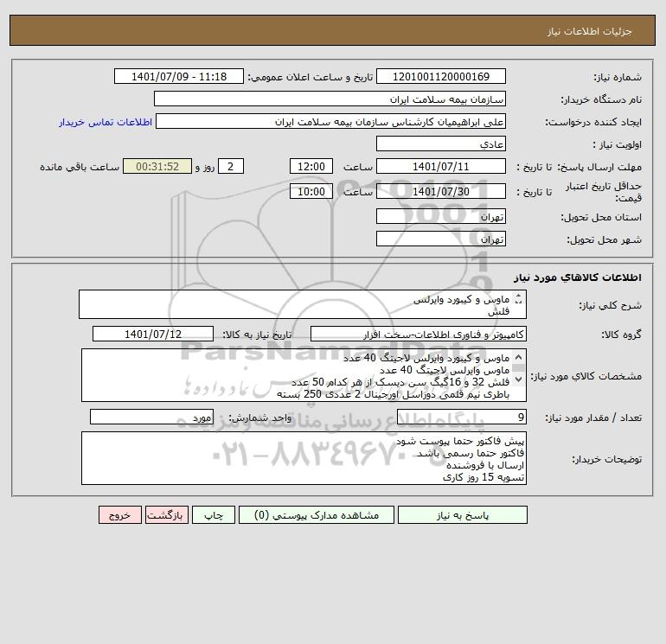Image resolution: width=666 pixels, height=644 pixels.
Task: Click note ارسال با فروشنده
Action: [485, 465]
